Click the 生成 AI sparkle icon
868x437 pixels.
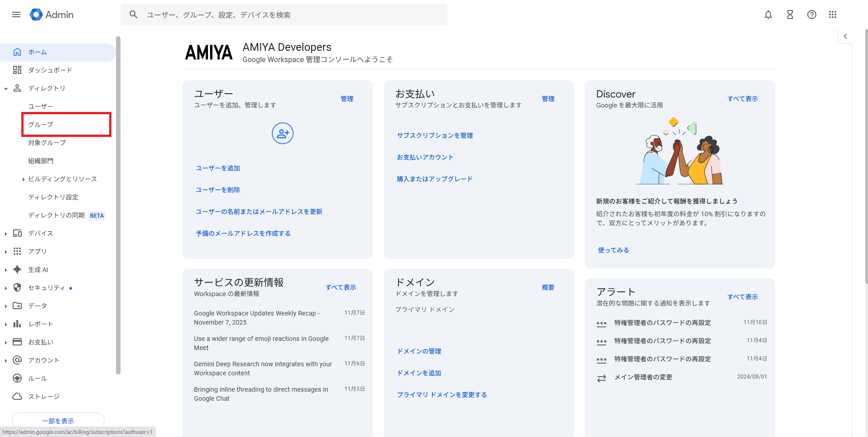[17, 269]
